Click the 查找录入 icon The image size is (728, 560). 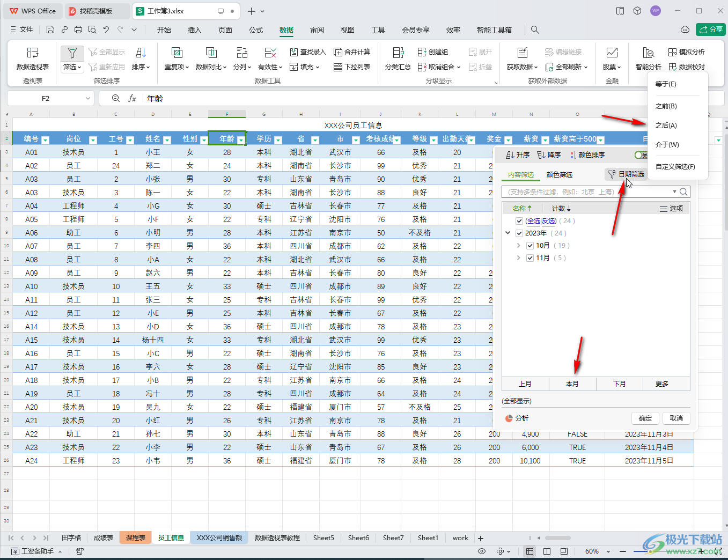point(294,51)
